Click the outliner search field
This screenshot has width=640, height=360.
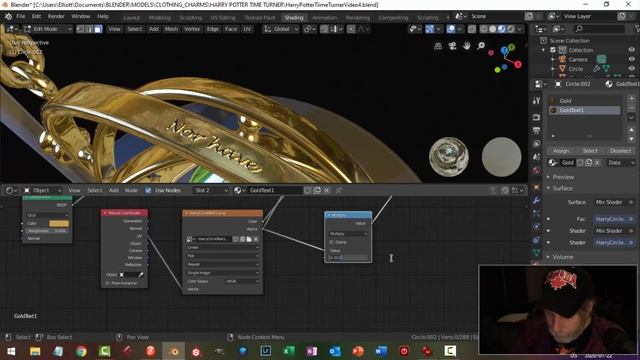click(x=599, y=29)
